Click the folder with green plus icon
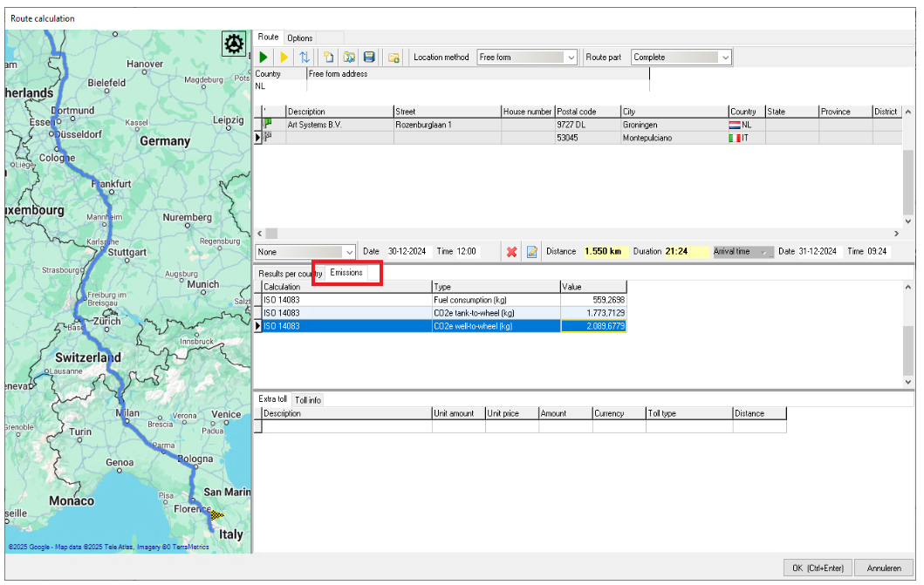 (x=394, y=58)
